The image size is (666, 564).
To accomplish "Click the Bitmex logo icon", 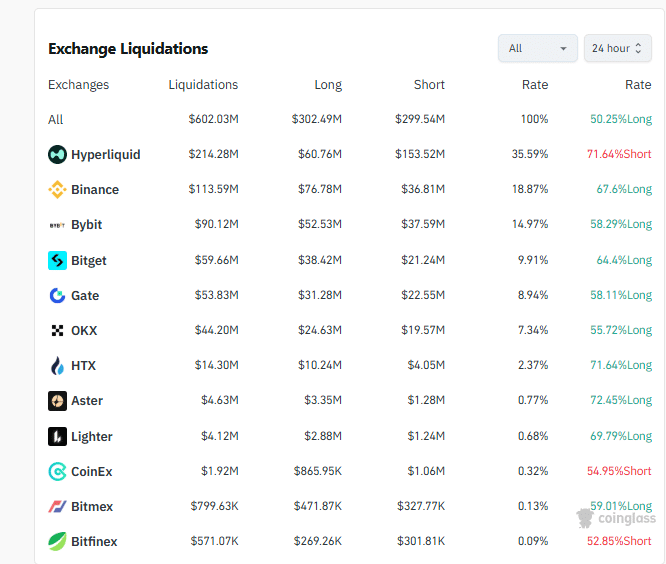I will [x=57, y=506].
